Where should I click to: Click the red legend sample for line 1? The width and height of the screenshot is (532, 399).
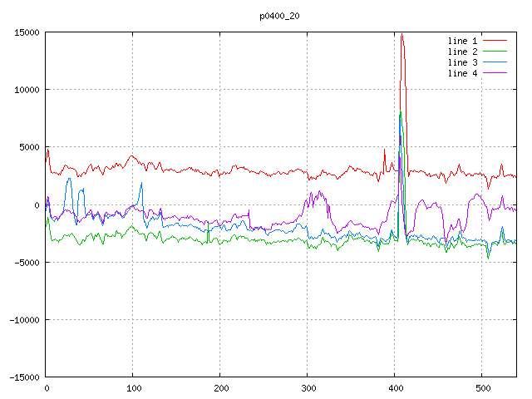[495, 41]
